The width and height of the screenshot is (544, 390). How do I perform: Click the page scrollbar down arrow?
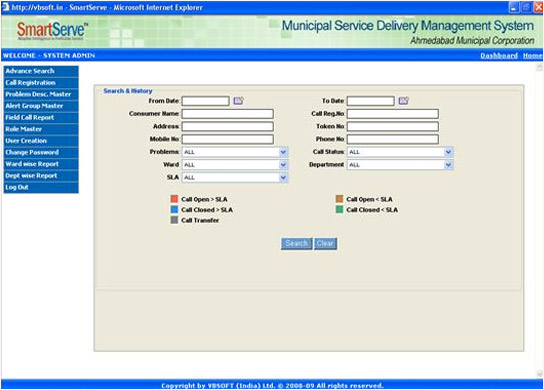coord(539,374)
